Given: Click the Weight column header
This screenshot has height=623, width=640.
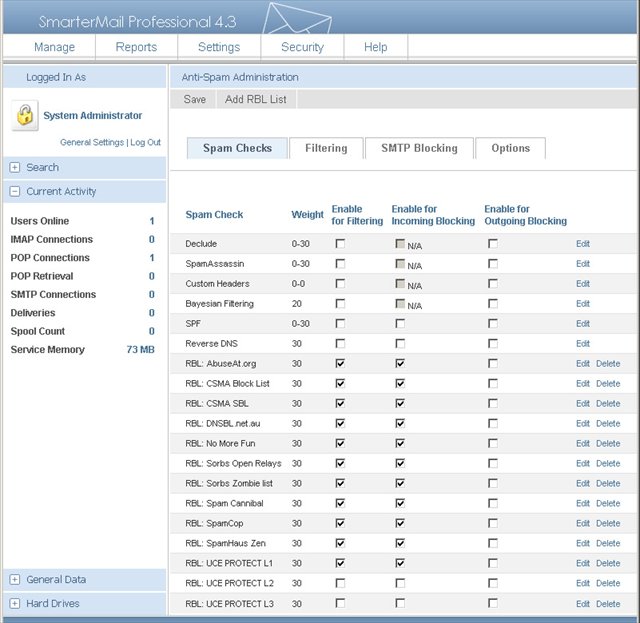Looking at the screenshot, I should pos(307,215).
